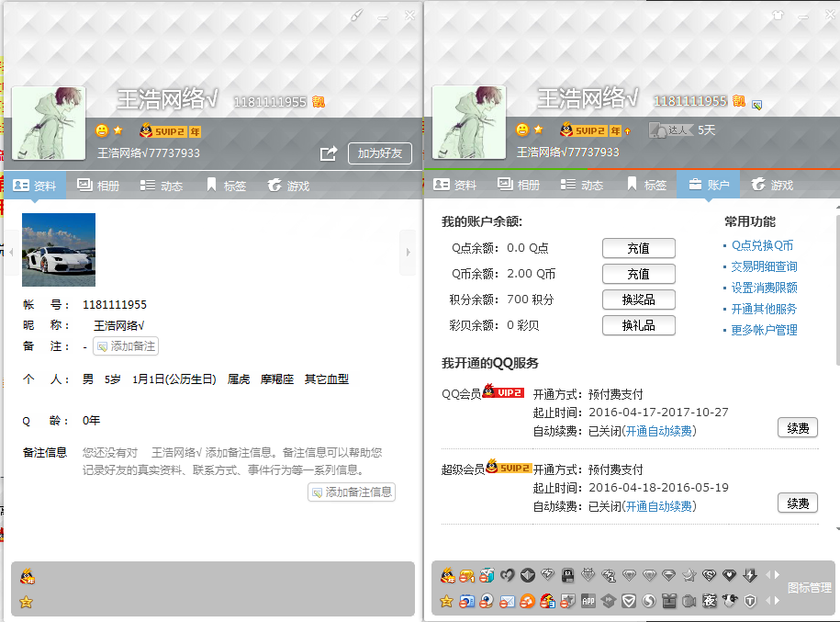840x622 pixels.
Task: Open 动态 tab in left profile window
Action: [162, 186]
